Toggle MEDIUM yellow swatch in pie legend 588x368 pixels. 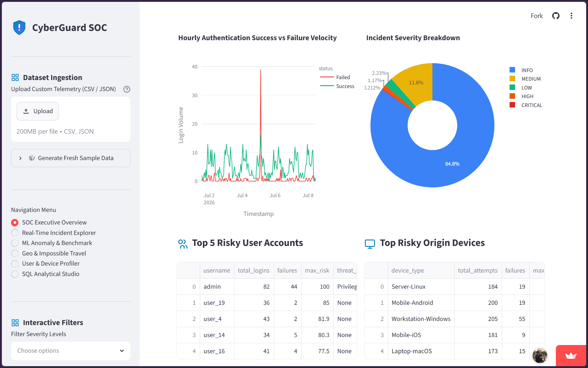coord(512,79)
